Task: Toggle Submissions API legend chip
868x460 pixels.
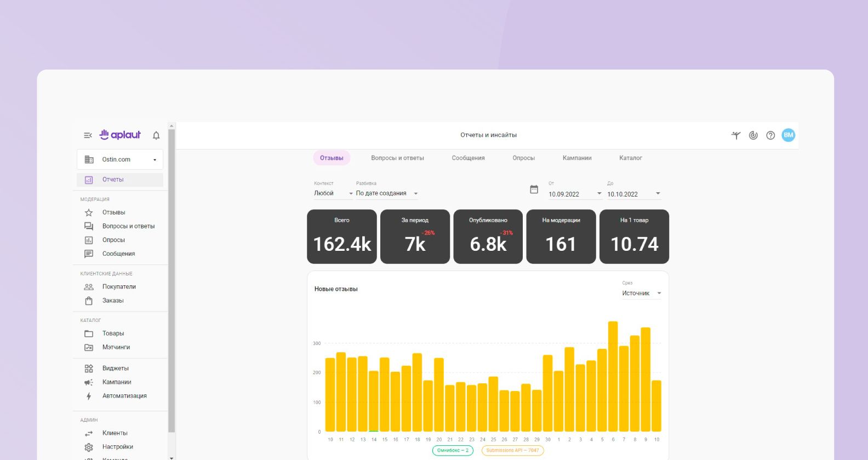Action: (x=512, y=451)
